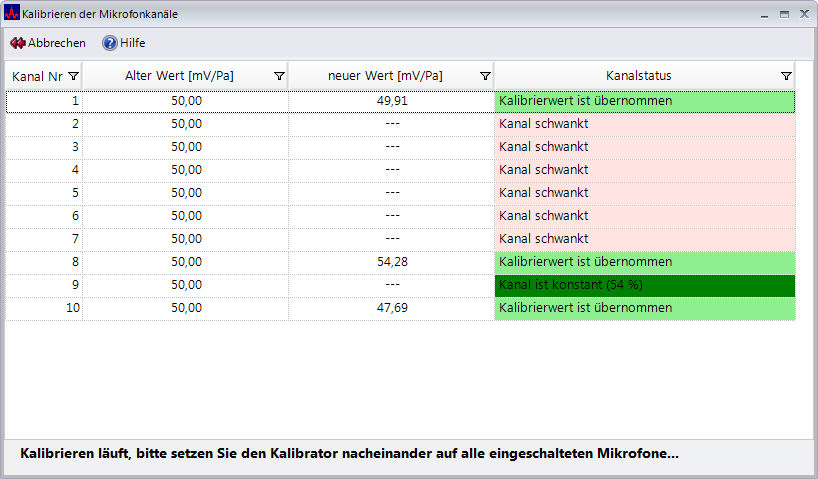The width and height of the screenshot is (818, 479).
Task: Click the application icon in title bar
Action: (12, 15)
